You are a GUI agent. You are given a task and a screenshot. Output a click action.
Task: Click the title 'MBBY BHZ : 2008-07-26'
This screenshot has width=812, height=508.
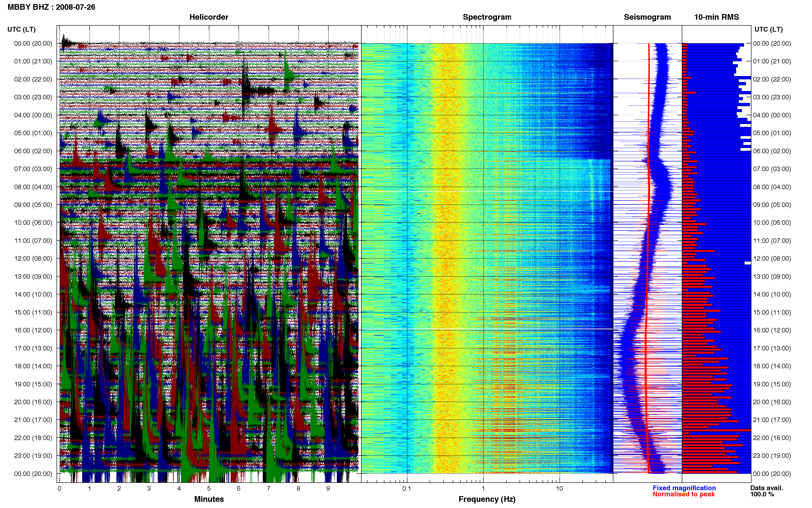pos(51,7)
